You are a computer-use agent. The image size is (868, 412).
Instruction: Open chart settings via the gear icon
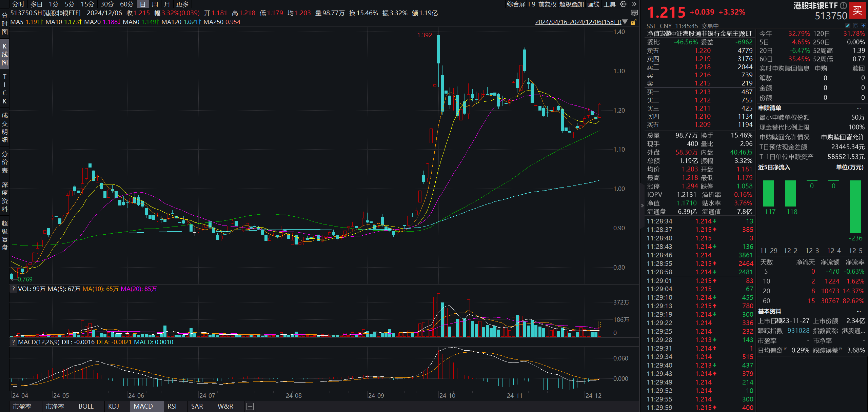pos(623,4)
